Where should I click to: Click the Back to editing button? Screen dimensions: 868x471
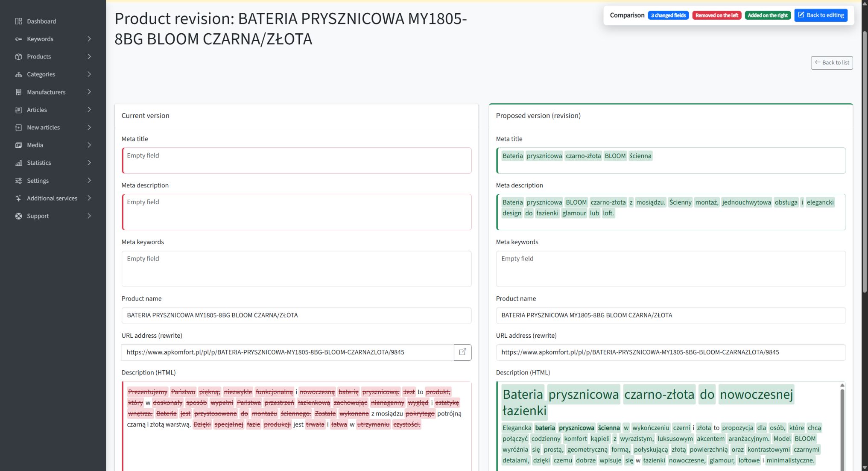point(821,15)
